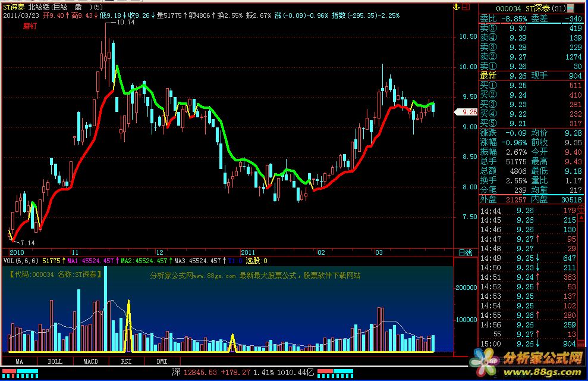Screen dimensions: 588x381
Task: Click the 卖① 9.26 order row
Action: click(x=530, y=67)
